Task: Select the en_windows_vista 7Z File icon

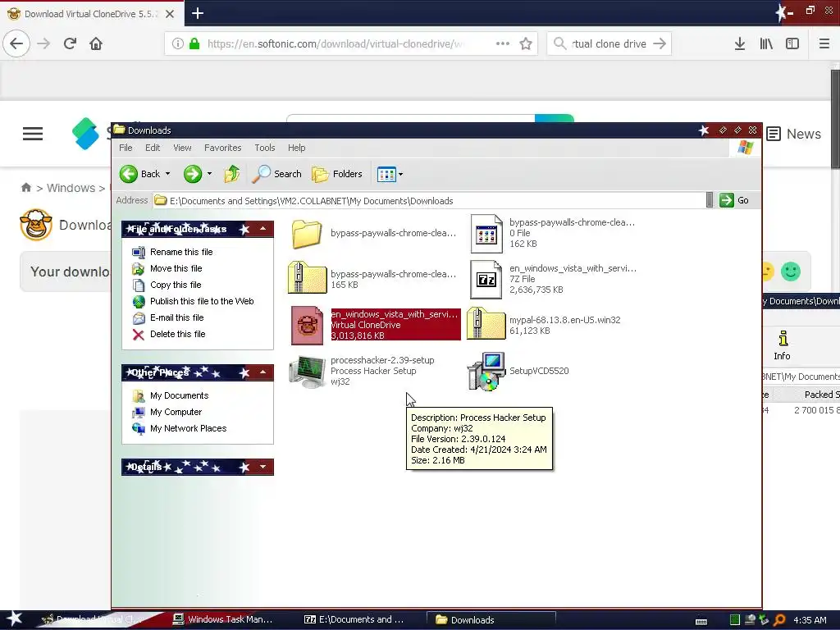Action: pyautogui.click(x=486, y=280)
